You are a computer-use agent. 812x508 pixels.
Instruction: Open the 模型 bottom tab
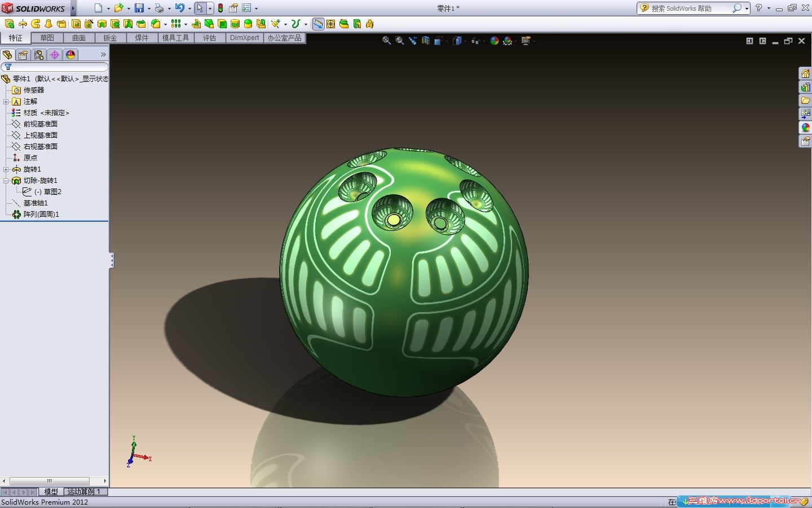point(51,492)
